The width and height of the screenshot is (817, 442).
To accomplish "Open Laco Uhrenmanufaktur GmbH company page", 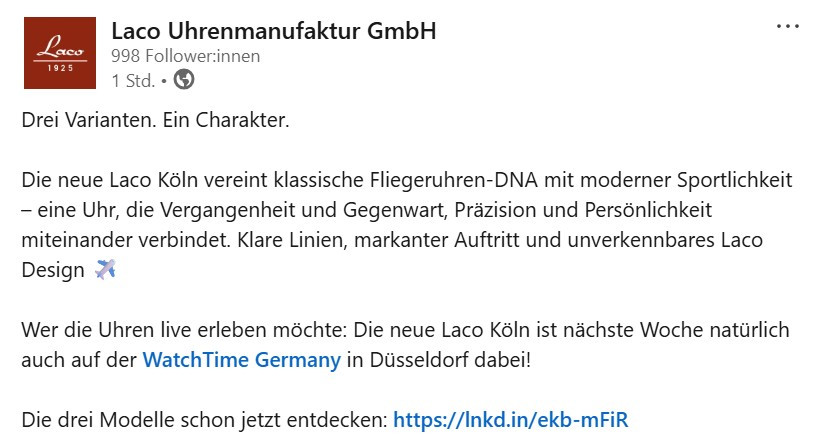I will tap(273, 31).
